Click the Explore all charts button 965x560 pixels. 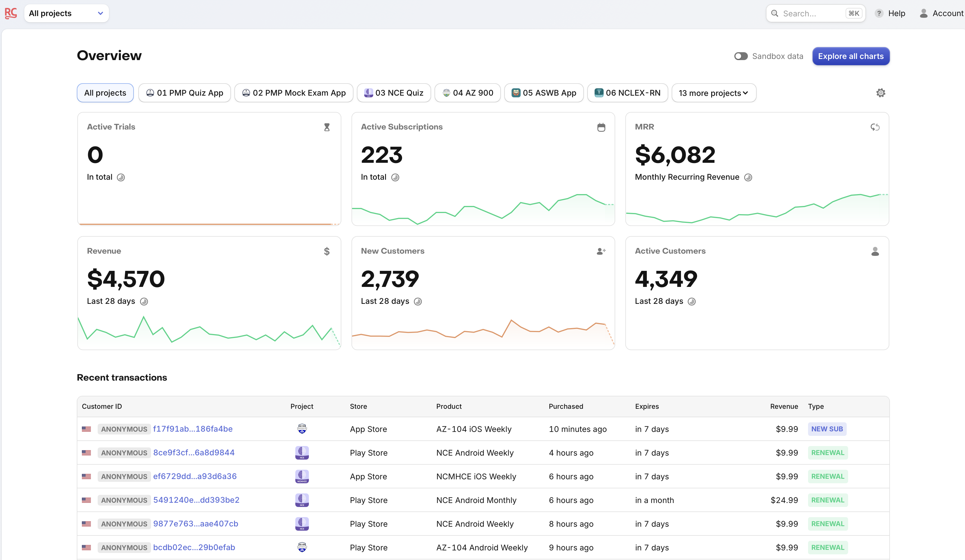[x=850, y=56]
